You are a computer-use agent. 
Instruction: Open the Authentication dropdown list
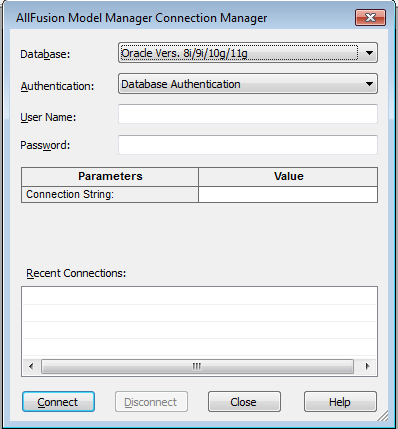(248, 84)
